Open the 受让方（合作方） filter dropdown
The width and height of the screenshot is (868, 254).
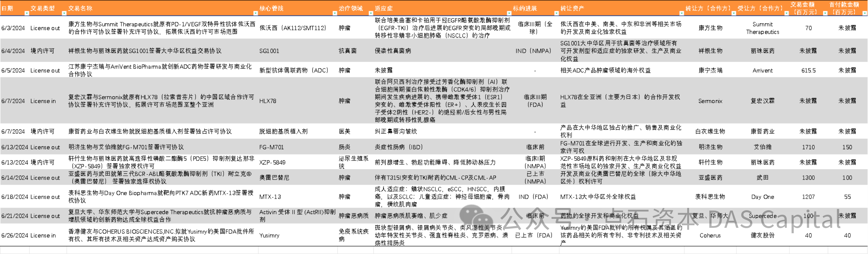click(787, 13)
